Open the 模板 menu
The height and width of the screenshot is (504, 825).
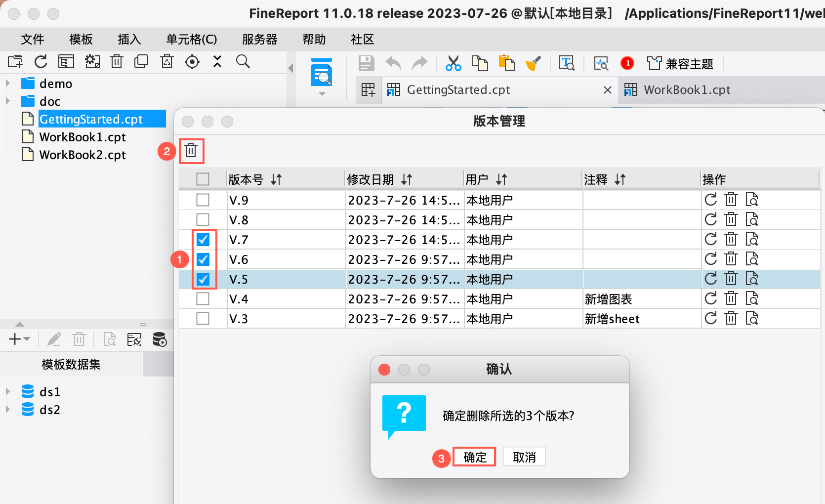(81, 39)
